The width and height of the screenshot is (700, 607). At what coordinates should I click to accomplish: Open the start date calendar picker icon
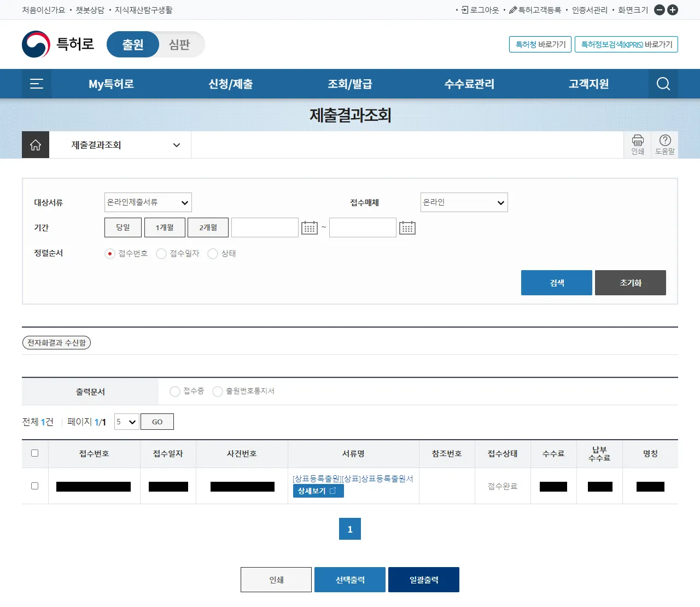[x=310, y=228]
